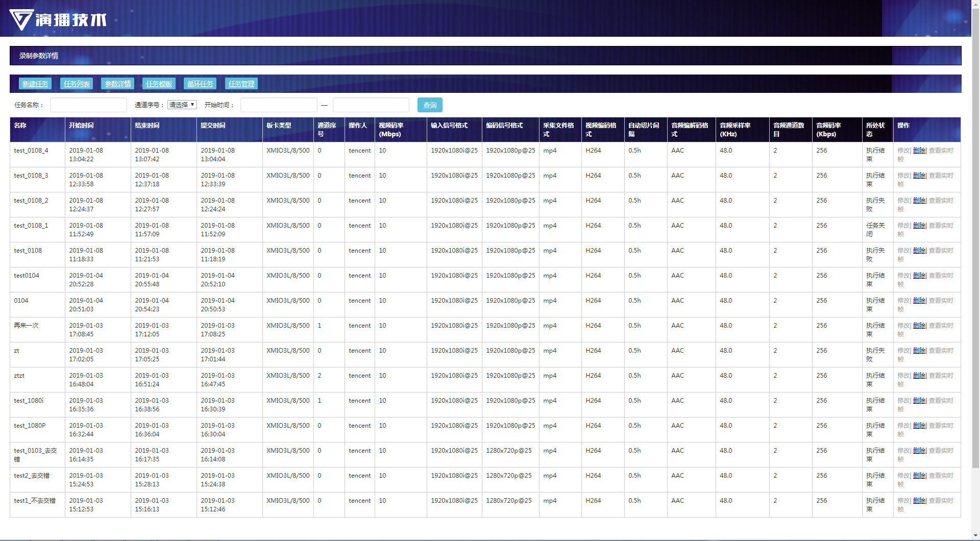Click 修改 for the test_0108_3 task

[903, 176]
